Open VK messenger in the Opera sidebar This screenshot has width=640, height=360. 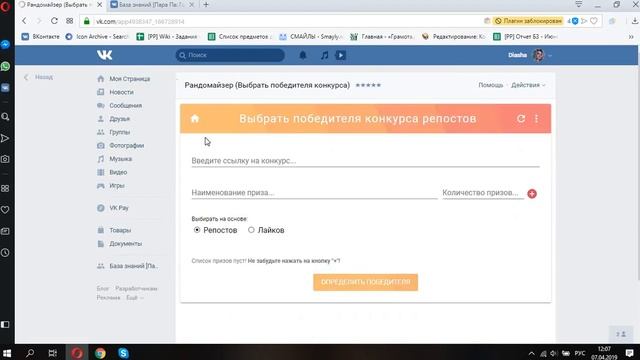(x=5, y=88)
